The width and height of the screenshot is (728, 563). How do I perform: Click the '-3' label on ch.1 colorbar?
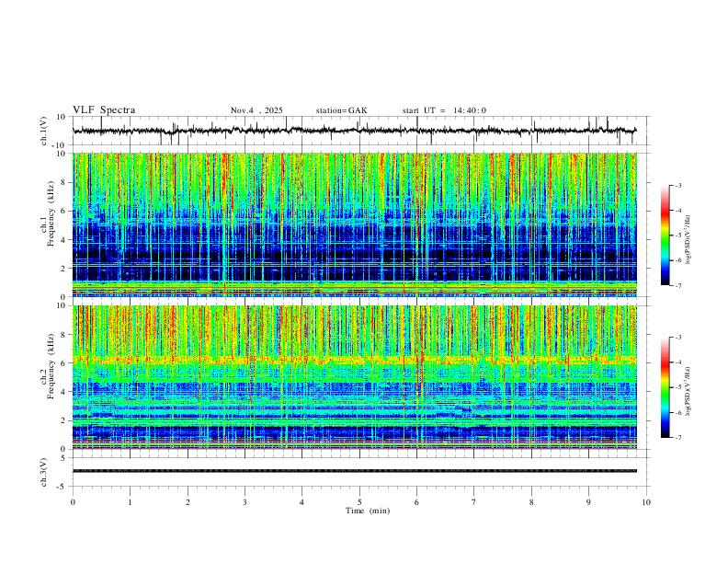tap(677, 186)
